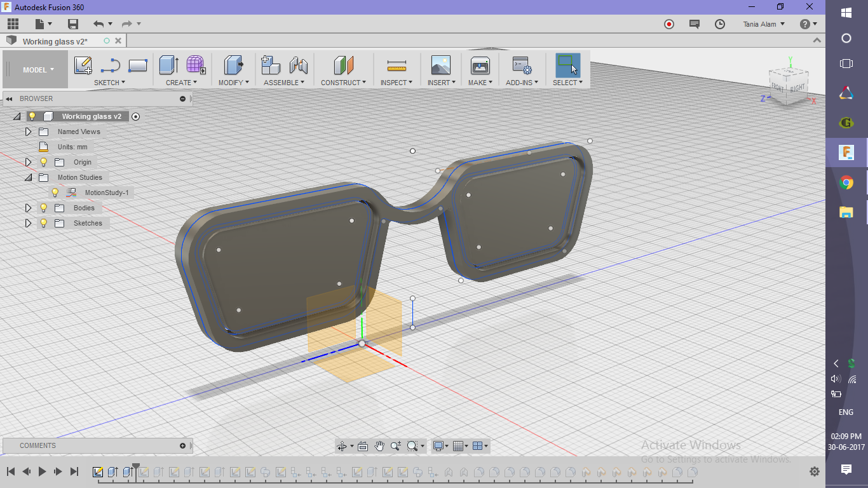Image resolution: width=868 pixels, height=488 pixels.
Task: Jump to timeline beginning
Action: click(x=11, y=471)
